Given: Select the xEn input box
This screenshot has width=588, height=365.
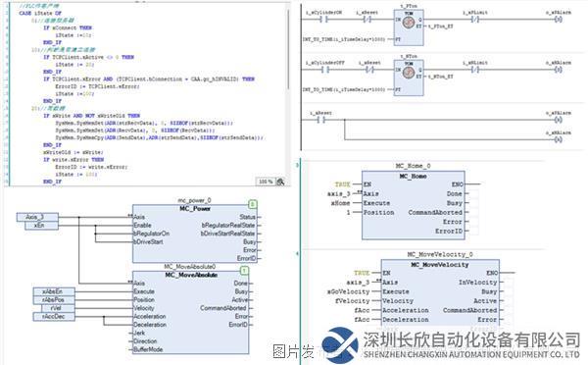Looking at the screenshot, I should click(41, 226).
